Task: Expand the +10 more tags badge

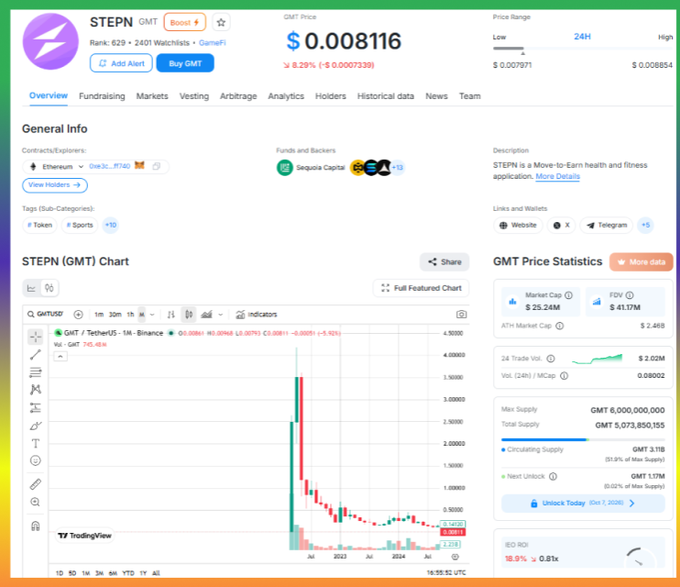Action: click(x=111, y=225)
